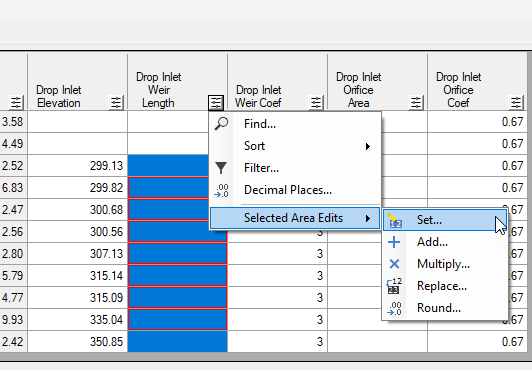
Task: Click the X icon beside Multiply
Action: point(394,264)
